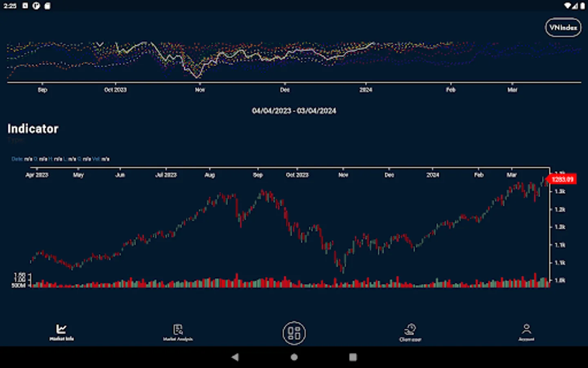The width and height of the screenshot is (588, 368).
Task: Tap the Indicator section header to expand it
Action: point(33,129)
